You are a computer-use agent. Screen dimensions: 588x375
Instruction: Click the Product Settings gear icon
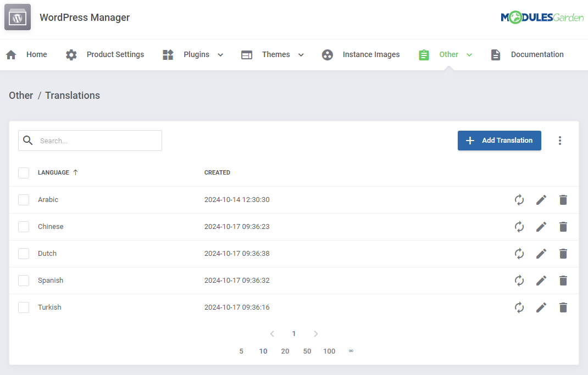(71, 55)
